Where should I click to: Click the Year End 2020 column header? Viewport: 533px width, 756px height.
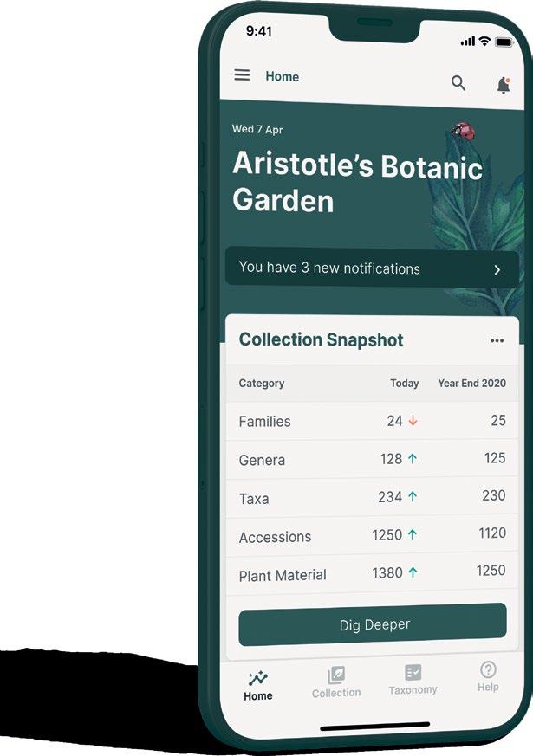[471, 383]
